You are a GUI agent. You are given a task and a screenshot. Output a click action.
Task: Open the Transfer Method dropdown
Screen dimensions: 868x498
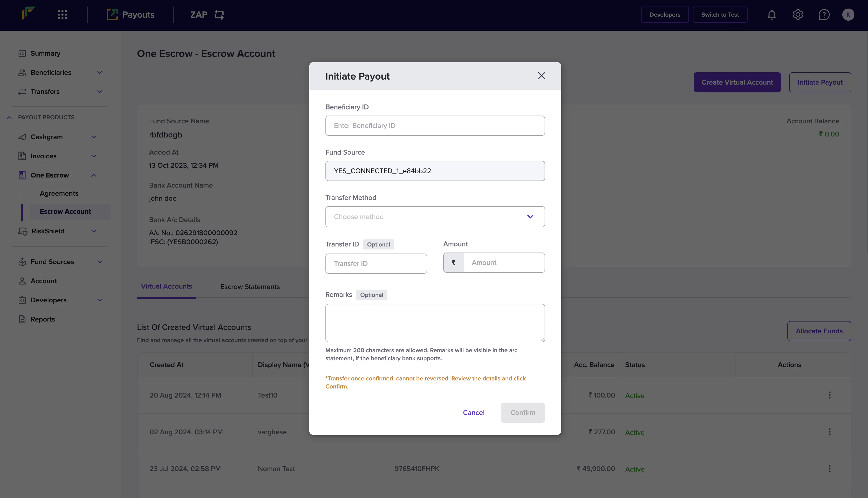435,217
